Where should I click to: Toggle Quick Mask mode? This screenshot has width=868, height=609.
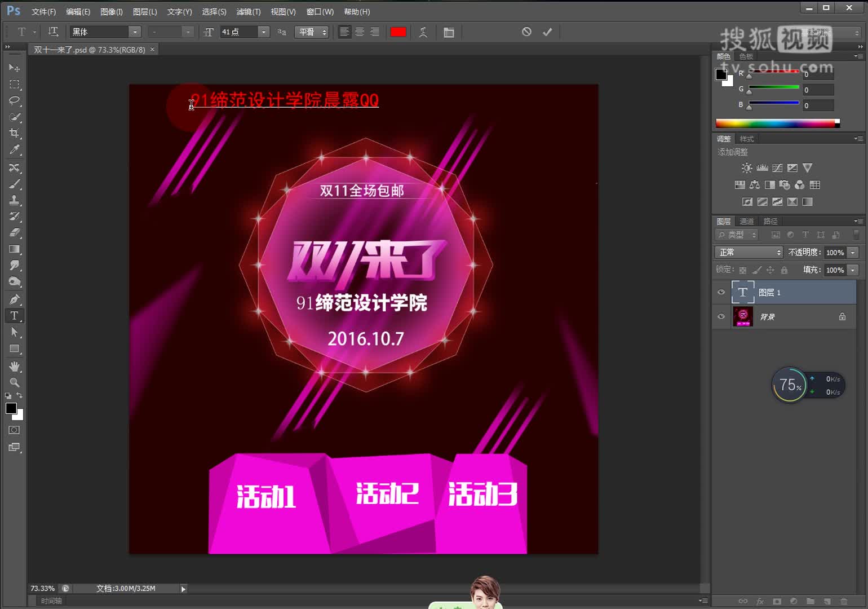click(x=14, y=430)
